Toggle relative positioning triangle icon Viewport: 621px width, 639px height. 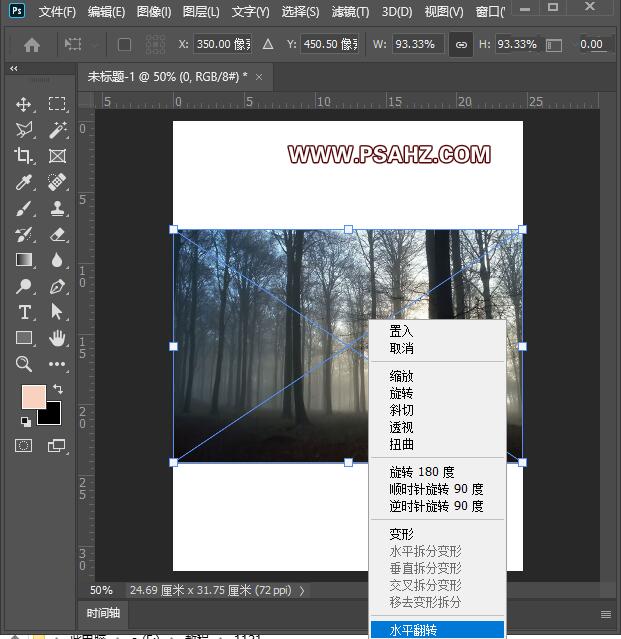tap(268, 44)
